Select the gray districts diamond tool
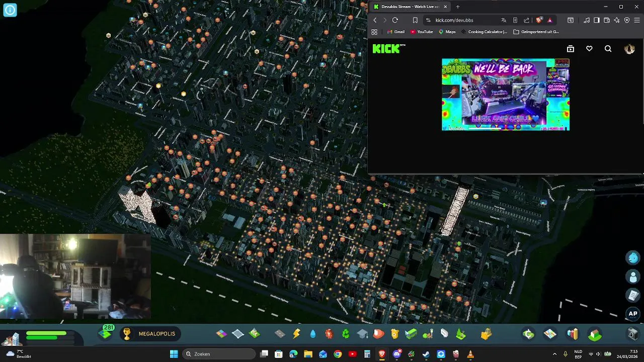644x362 pixels. [238, 334]
